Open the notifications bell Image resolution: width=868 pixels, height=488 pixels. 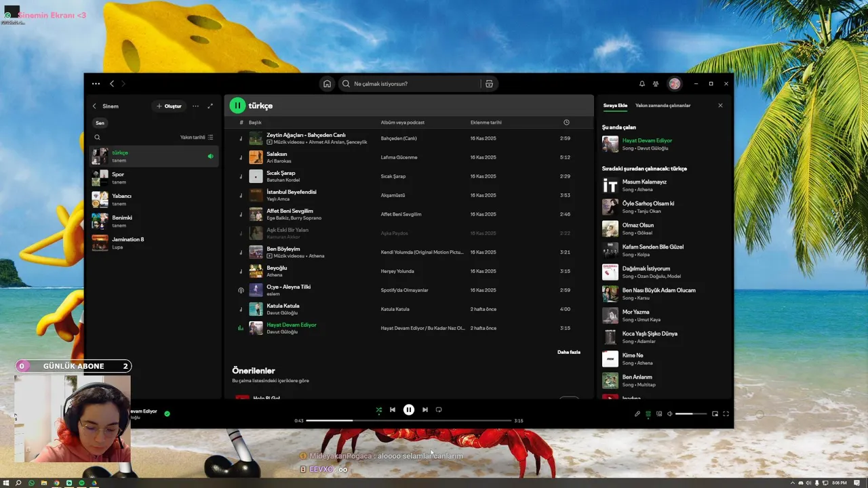[642, 83]
